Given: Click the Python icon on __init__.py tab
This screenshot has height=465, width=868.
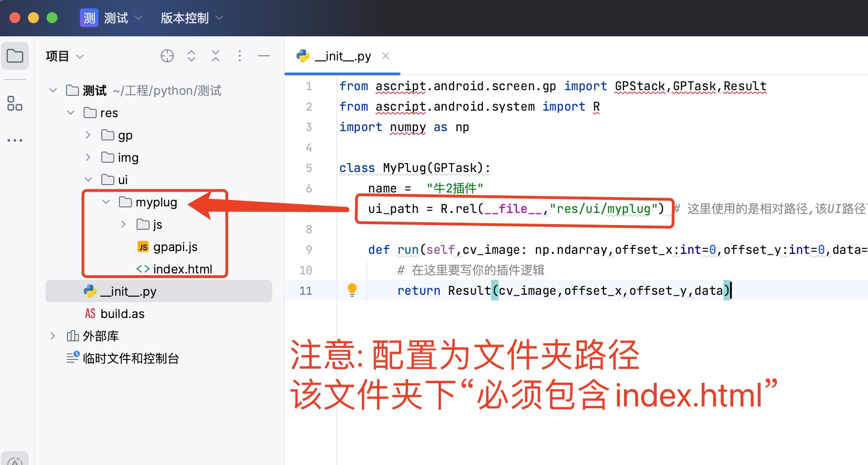Looking at the screenshot, I should click(303, 56).
